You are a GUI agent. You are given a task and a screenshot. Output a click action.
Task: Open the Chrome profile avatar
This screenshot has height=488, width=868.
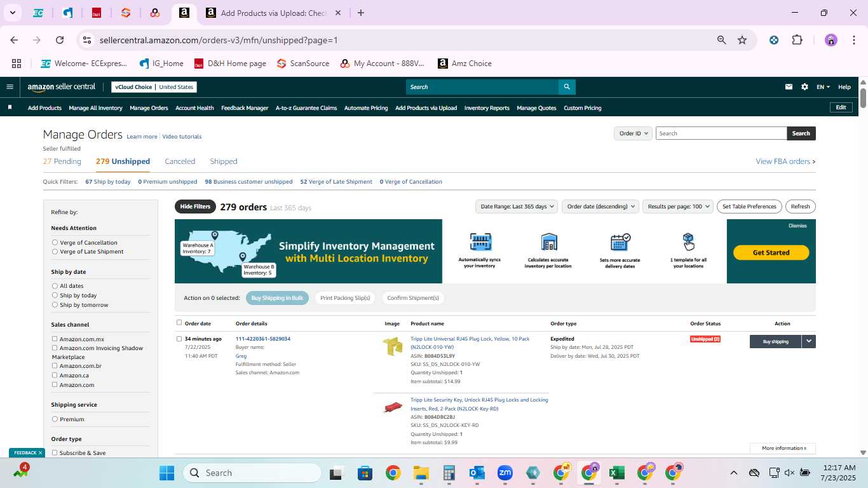click(x=831, y=40)
